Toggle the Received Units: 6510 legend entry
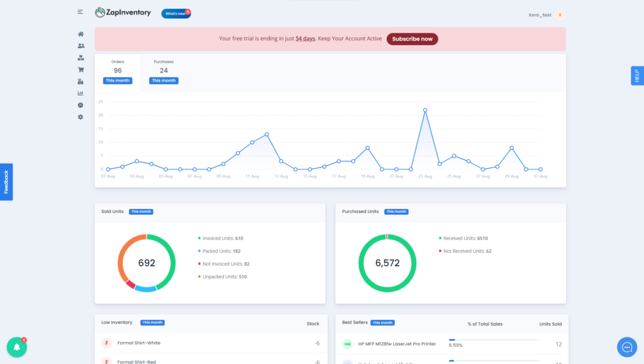 [x=464, y=238]
